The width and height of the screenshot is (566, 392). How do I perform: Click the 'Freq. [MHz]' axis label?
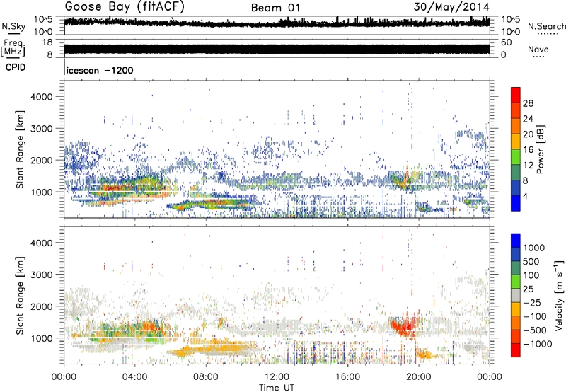pyautogui.click(x=13, y=48)
